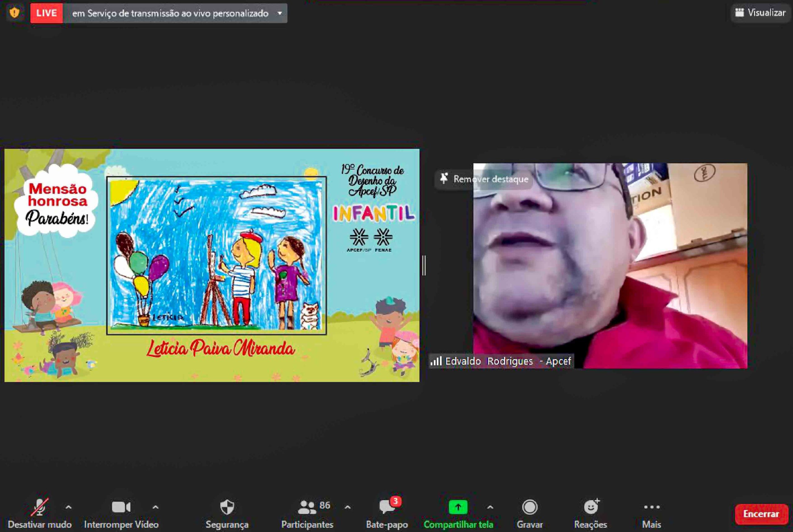The image size is (793, 532).
Task: Expand share screen options chevron
Action: (x=490, y=507)
